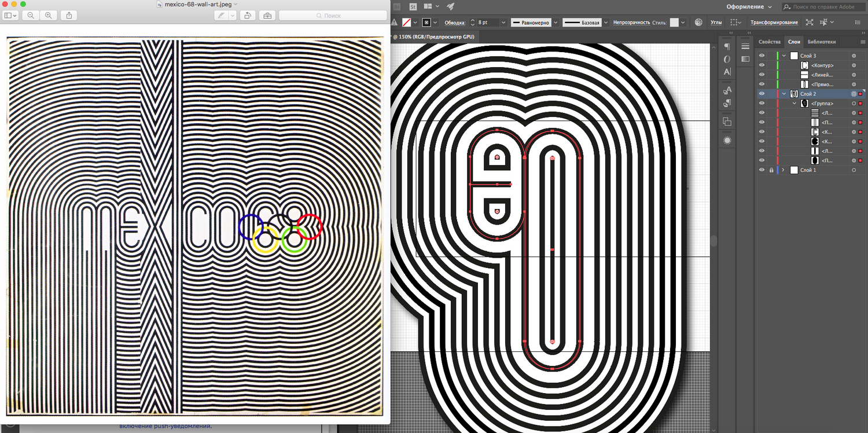
Task: Open the stroke color dropdown arrow
Action: (436, 23)
